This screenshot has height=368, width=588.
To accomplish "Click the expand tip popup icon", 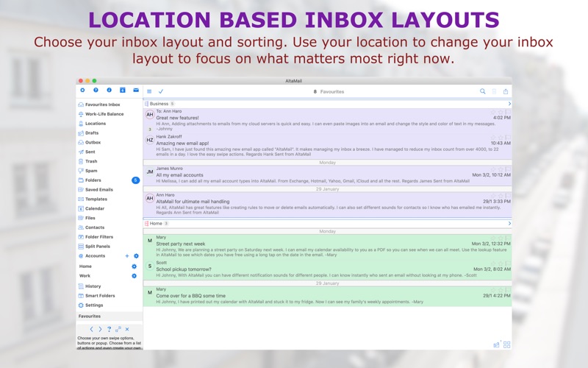I will click(118, 329).
